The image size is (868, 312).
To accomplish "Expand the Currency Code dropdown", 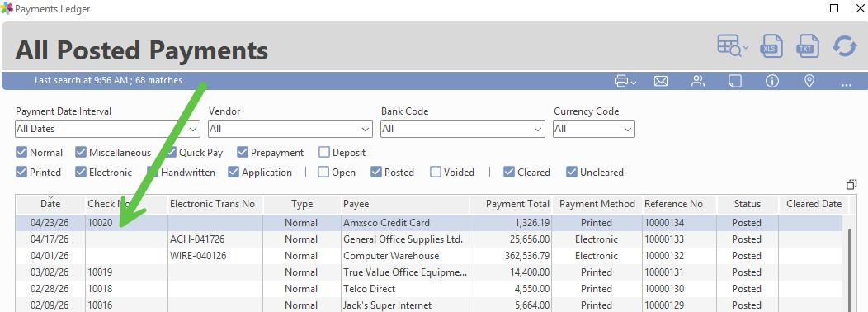I will 628,129.
